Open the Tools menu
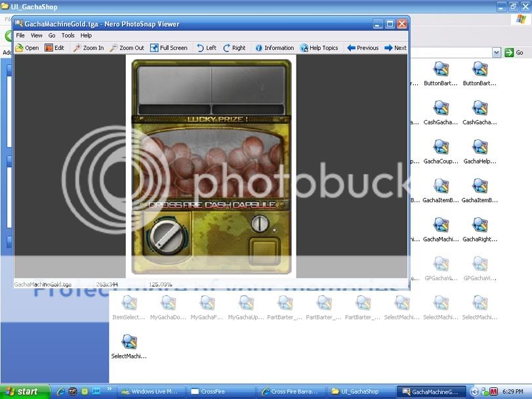The image size is (532, 399). click(68, 35)
